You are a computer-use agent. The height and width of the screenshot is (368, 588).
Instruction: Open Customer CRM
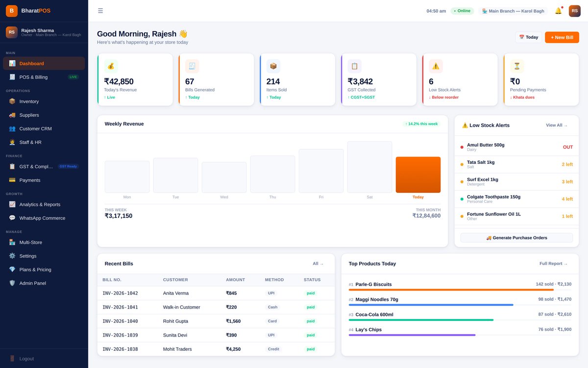coord(44,129)
